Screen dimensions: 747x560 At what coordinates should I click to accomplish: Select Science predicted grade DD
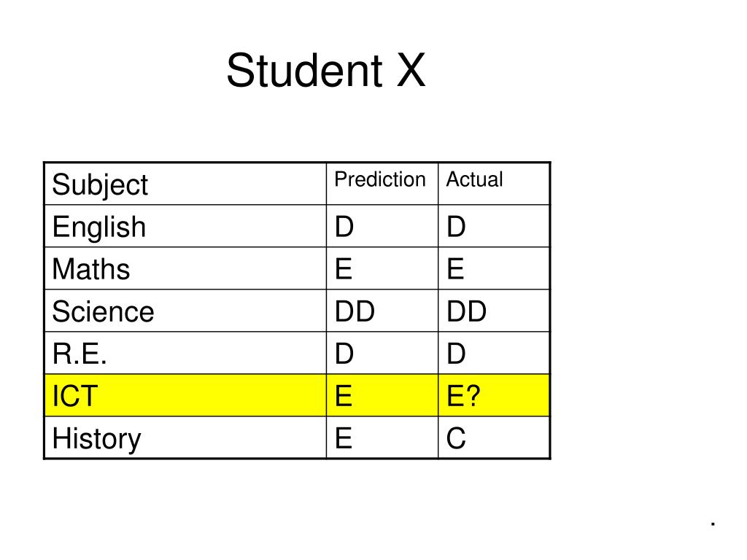pyautogui.click(x=382, y=311)
